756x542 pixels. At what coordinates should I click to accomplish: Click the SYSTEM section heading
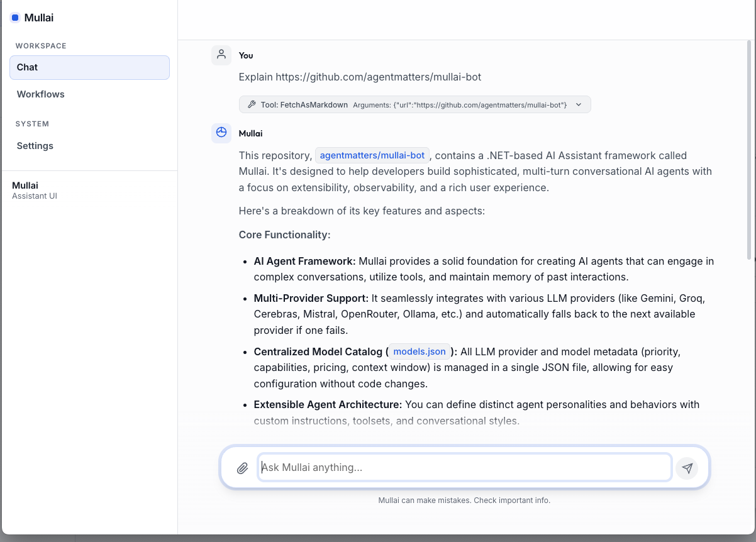click(32, 124)
